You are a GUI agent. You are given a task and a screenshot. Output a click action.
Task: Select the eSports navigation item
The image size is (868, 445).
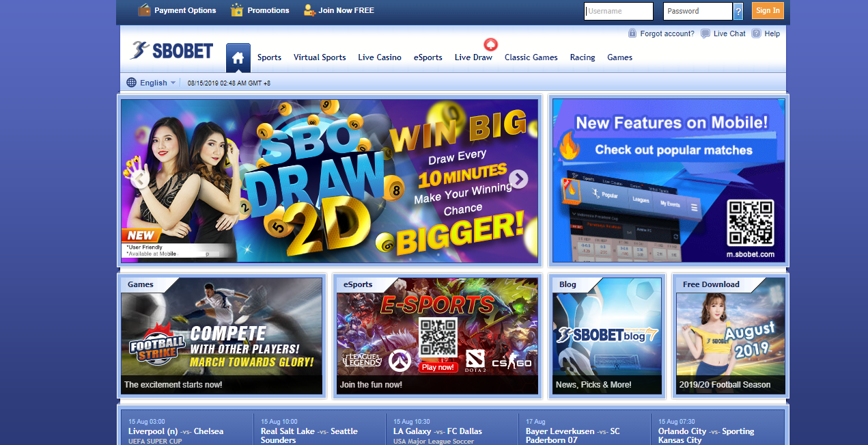point(428,57)
